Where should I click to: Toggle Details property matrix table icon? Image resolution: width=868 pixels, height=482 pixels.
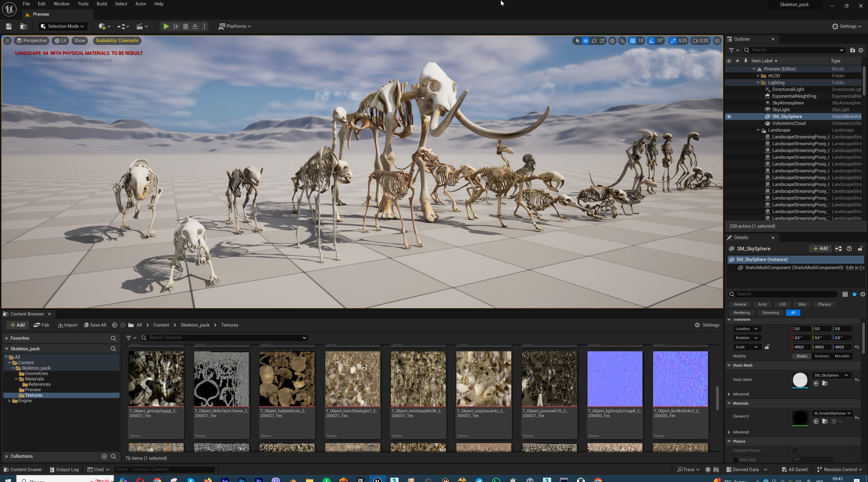click(x=845, y=294)
